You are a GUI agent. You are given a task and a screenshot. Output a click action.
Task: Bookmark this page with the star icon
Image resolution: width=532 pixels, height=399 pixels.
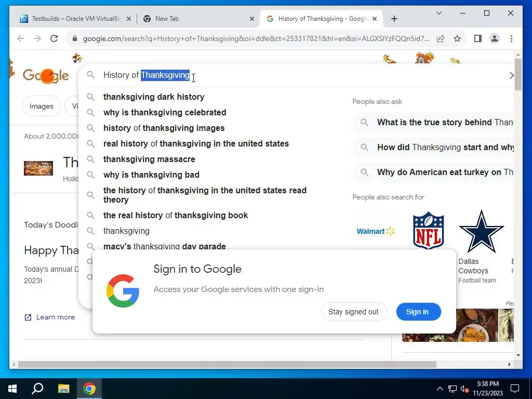click(x=457, y=38)
